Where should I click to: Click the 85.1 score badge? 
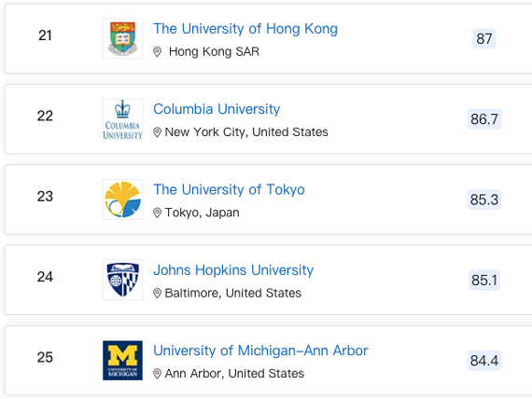(x=484, y=280)
